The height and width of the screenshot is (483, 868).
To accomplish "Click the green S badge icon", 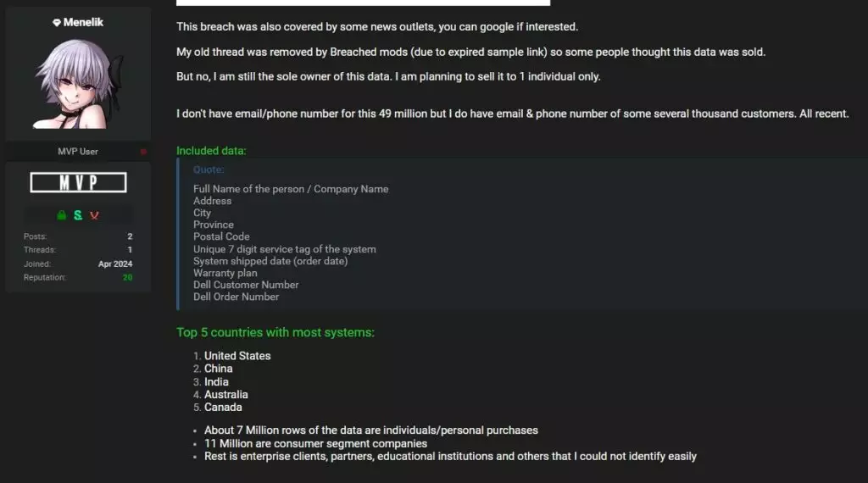I will [78, 215].
